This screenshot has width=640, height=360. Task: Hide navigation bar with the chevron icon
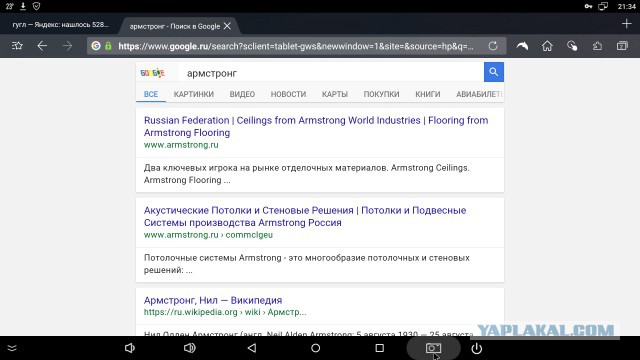(12, 348)
